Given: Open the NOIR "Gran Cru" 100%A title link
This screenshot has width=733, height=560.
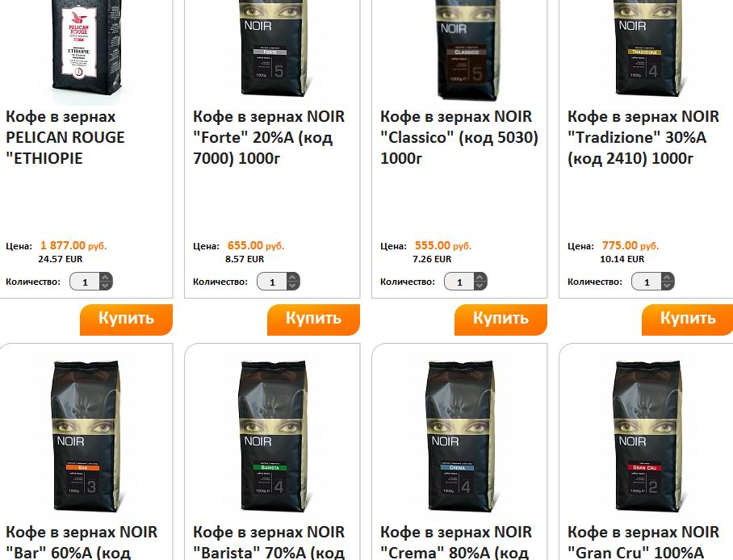Looking at the screenshot, I should tap(643, 543).
